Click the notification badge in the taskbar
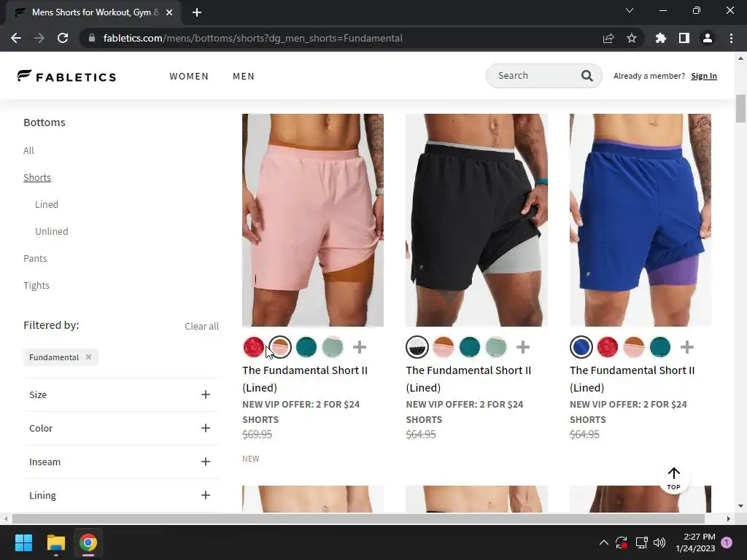 (x=727, y=542)
